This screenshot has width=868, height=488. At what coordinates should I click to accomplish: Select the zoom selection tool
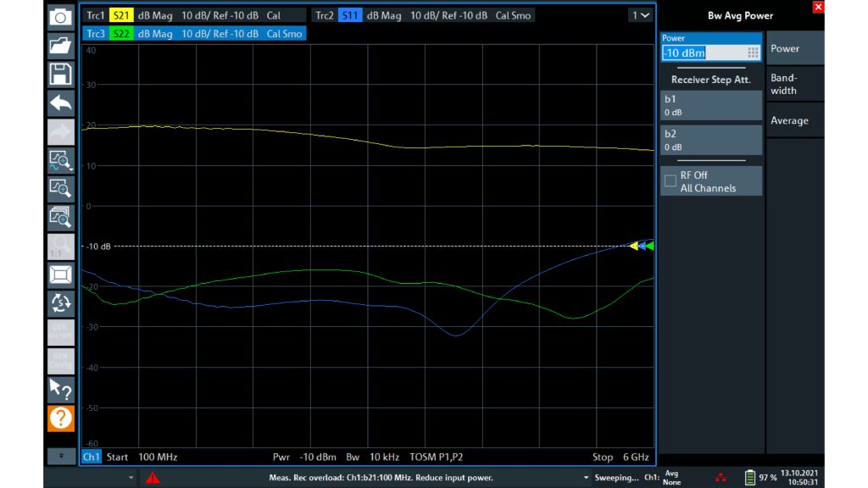[60, 188]
